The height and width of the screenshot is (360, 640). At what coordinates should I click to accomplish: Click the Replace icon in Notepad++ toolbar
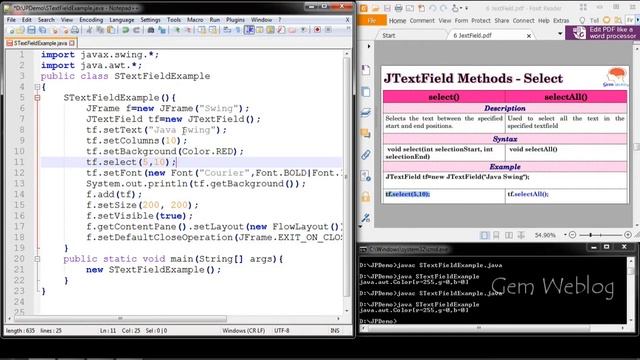coord(162,30)
